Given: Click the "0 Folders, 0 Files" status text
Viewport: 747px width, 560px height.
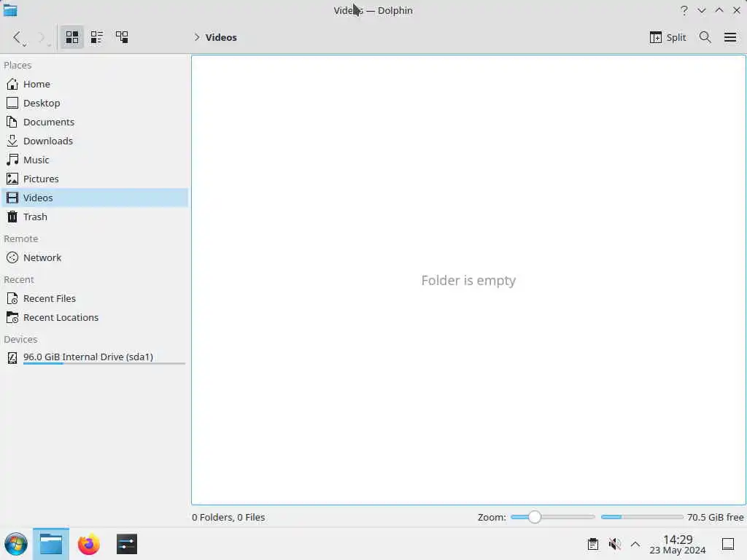Looking at the screenshot, I should [x=228, y=517].
